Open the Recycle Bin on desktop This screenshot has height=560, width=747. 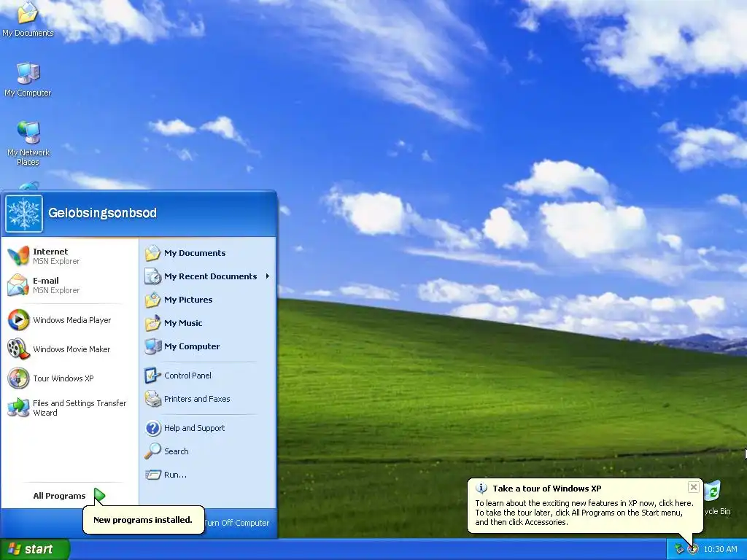[715, 498]
